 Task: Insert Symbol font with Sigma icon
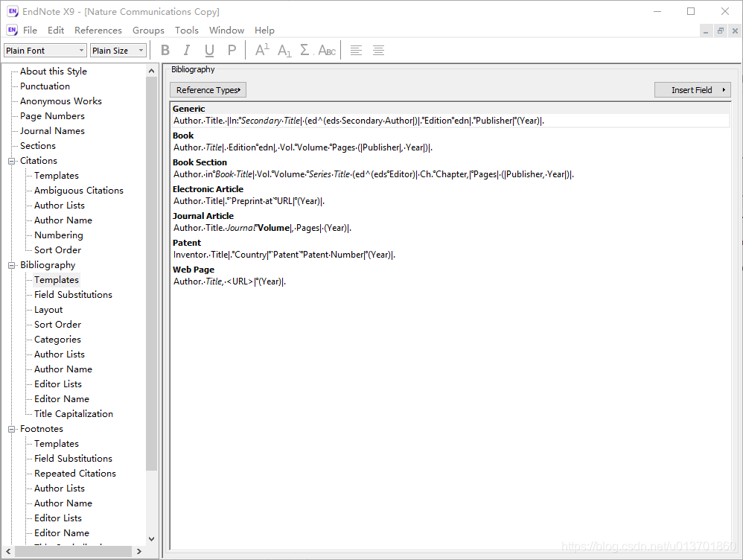[304, 50]
